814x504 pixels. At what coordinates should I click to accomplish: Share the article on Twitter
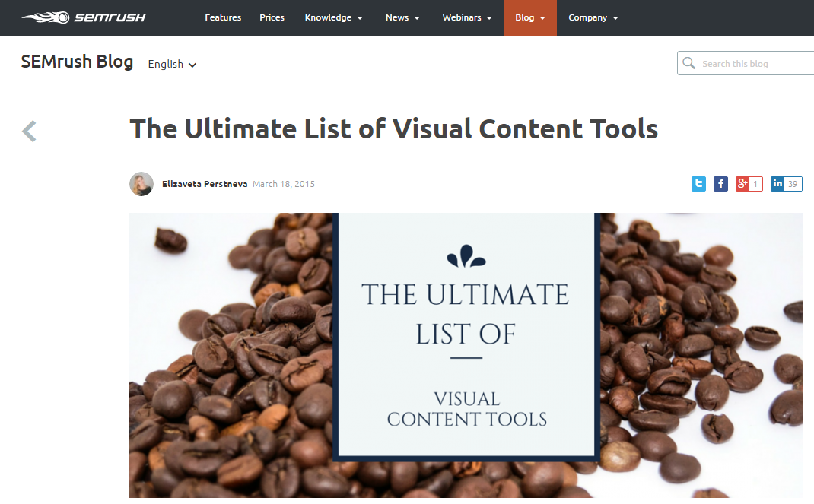point(698,183)
